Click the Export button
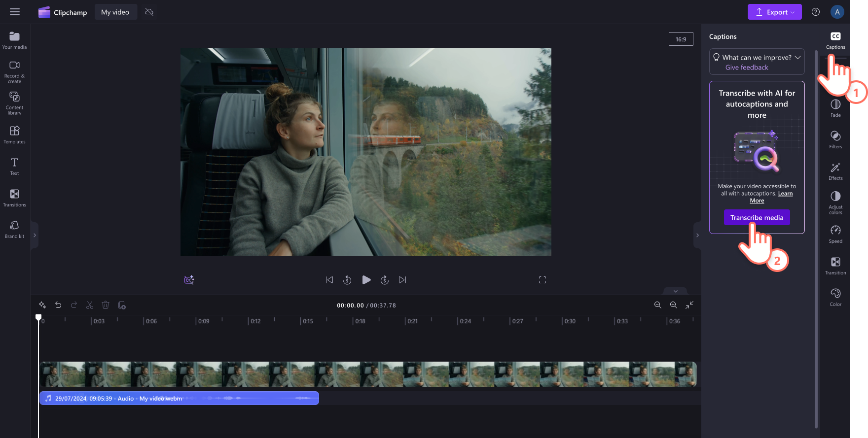868x438 pixels. 775,12
